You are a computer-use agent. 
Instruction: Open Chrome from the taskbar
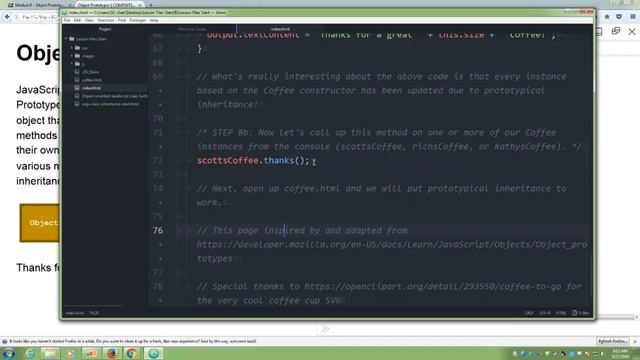[x=132, y=353]
